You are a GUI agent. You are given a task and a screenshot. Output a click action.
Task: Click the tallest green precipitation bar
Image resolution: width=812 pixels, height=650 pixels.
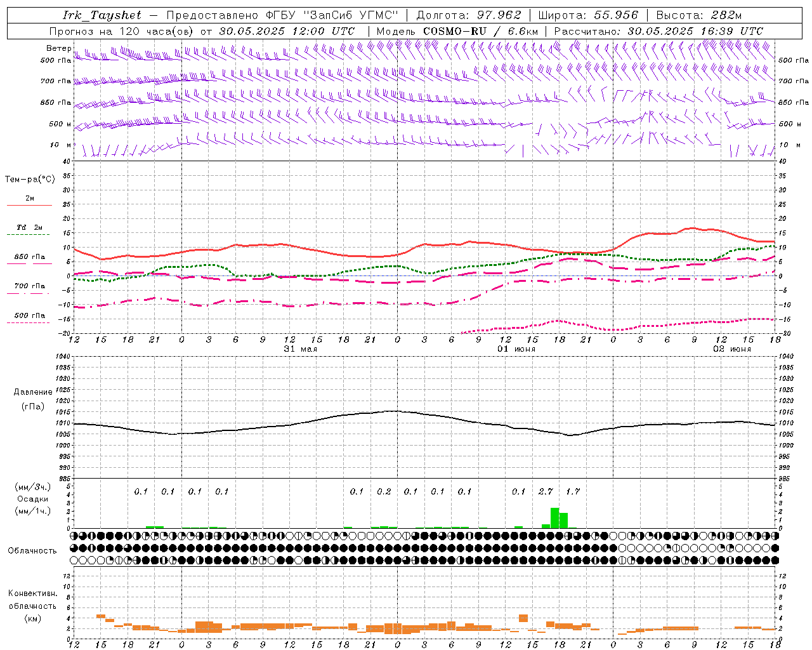tap(554, 518)
